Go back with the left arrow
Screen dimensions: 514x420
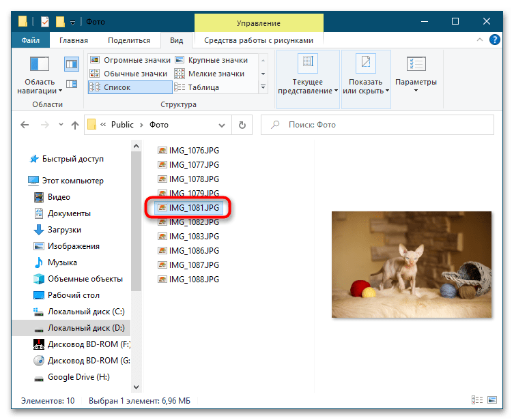click(25, 125)
